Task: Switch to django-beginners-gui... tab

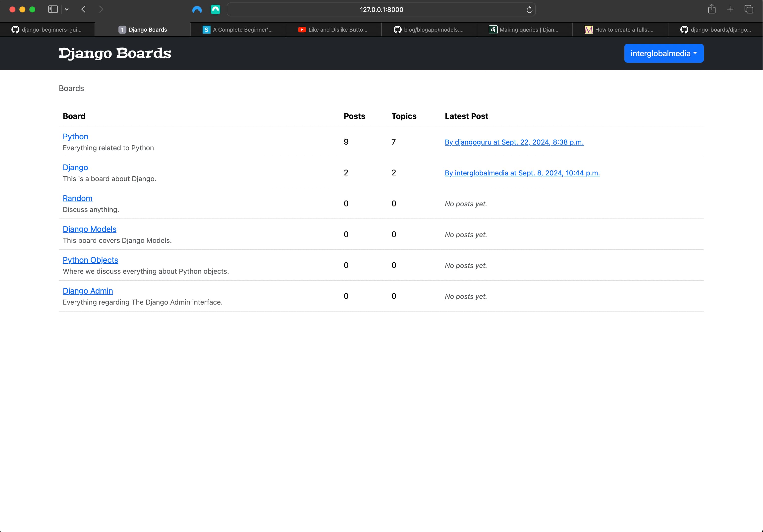Action: coord(47,30)
